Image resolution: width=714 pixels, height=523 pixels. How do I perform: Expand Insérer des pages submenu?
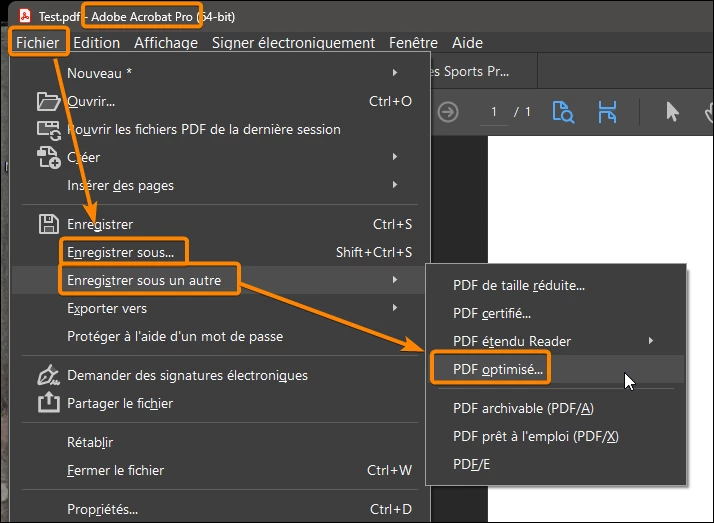pos(220,185)
